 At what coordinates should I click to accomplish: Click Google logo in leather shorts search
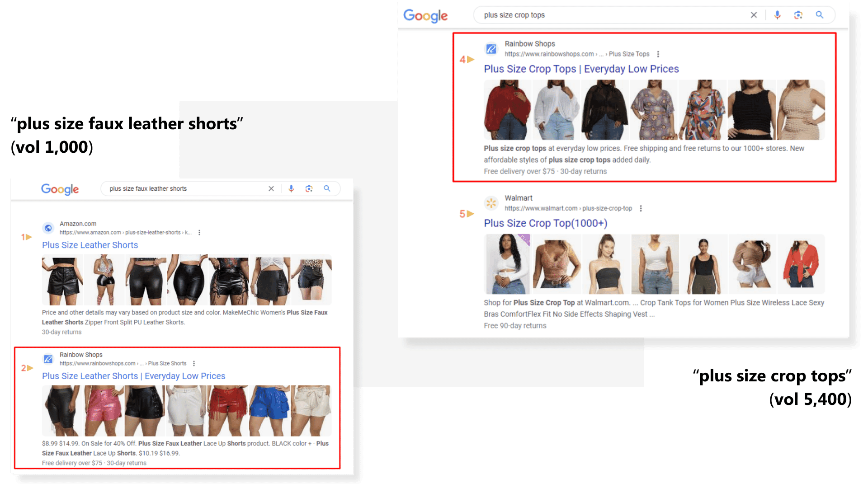click(60, 189)
